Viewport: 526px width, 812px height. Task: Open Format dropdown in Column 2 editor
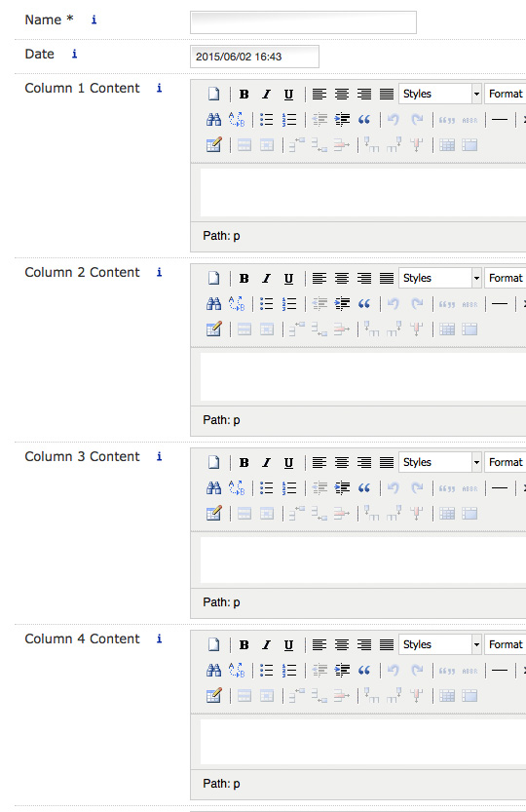506,279
